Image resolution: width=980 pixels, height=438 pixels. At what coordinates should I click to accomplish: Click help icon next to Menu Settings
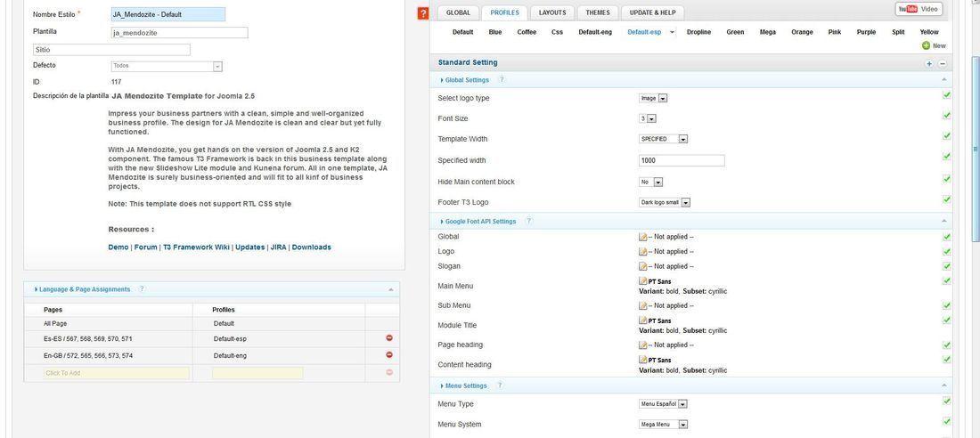click(x=500, y=385)
